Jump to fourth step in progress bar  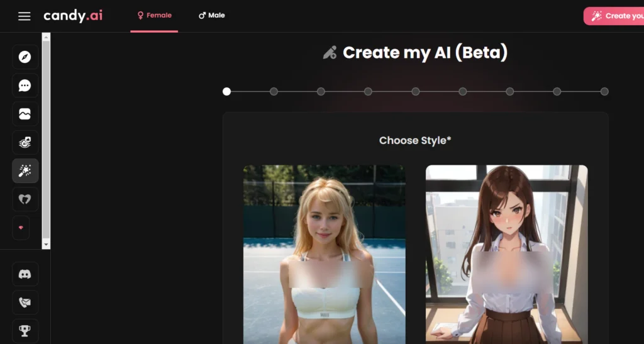tap(369, 92)
